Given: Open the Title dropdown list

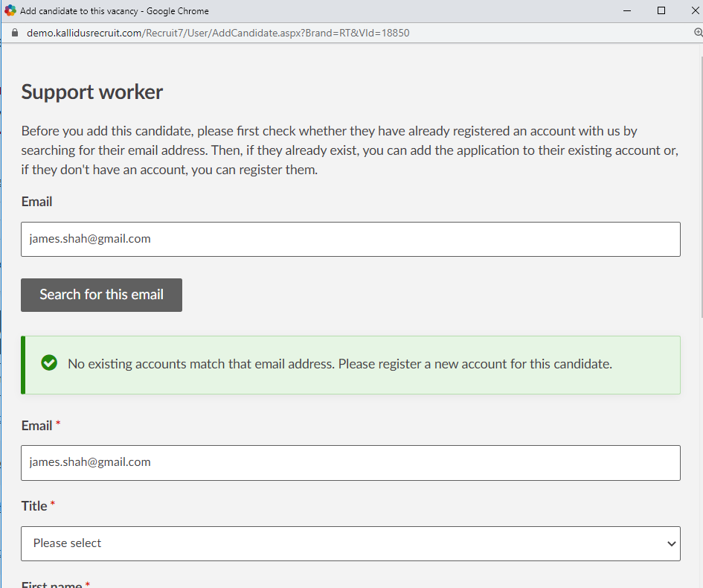Looking at the screenshot, I should [350, 543].
